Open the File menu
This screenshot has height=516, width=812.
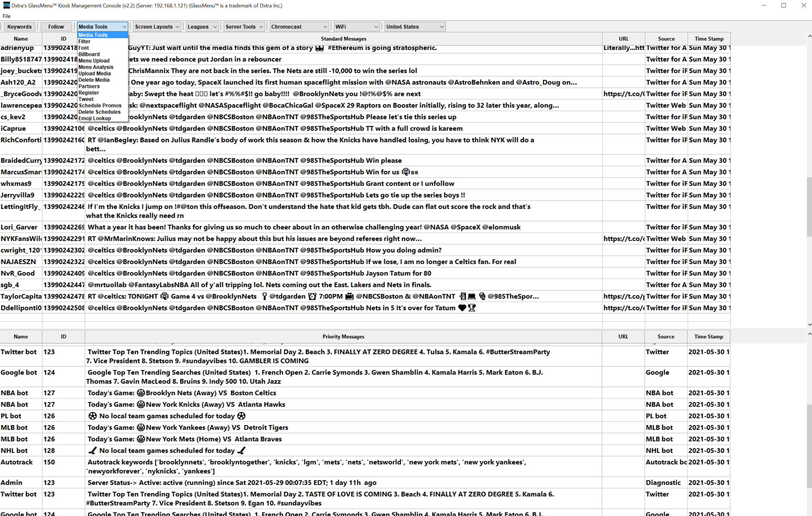pyautogui.click(x=6, y=16)
